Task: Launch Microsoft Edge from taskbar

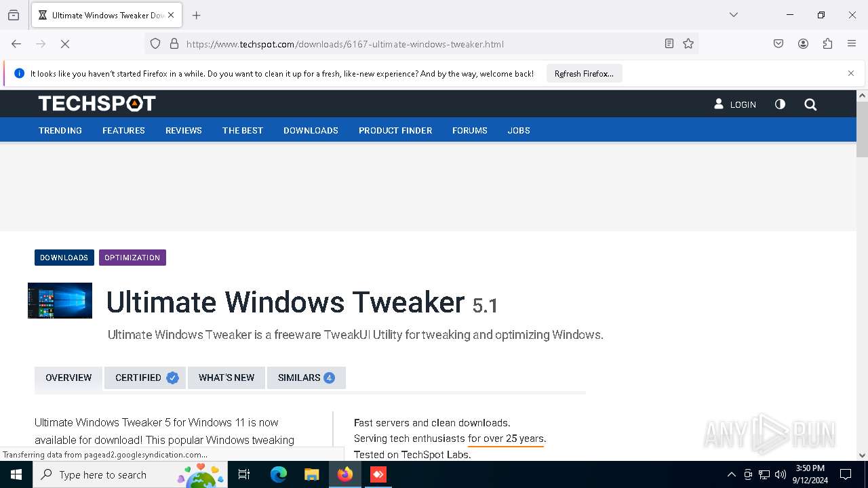Action: pos(279,474)
